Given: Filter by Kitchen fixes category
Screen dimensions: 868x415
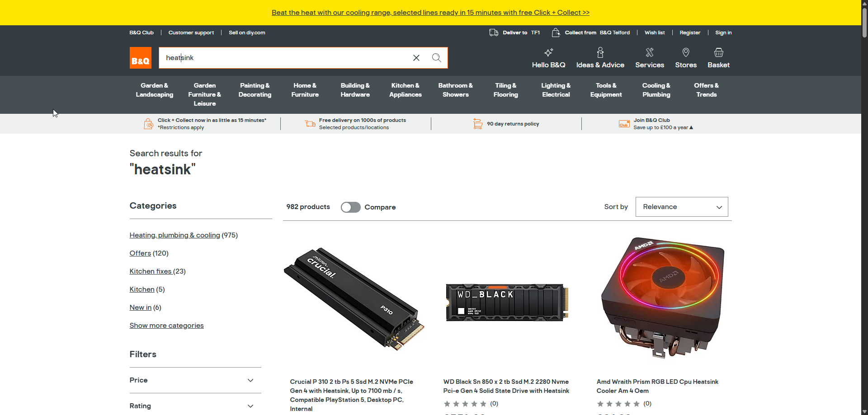Looking at the screenshot, I should coord(151,271).
